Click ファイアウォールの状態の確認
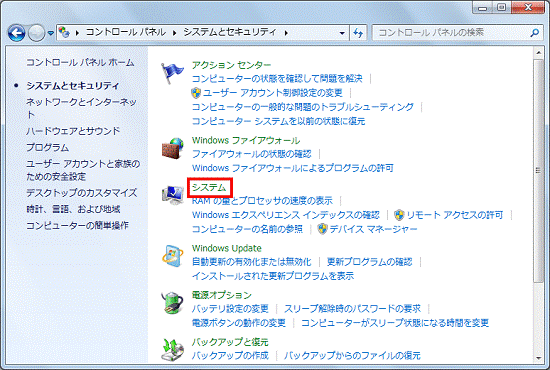Image resolution: width=550 pixels, height=370 pixels. [x=251, y=154]
